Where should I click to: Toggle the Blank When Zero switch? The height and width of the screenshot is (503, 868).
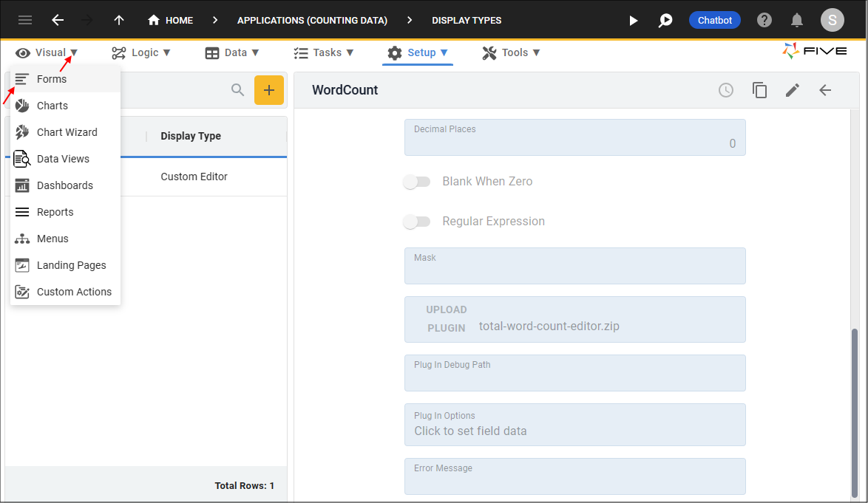point(417,182)
